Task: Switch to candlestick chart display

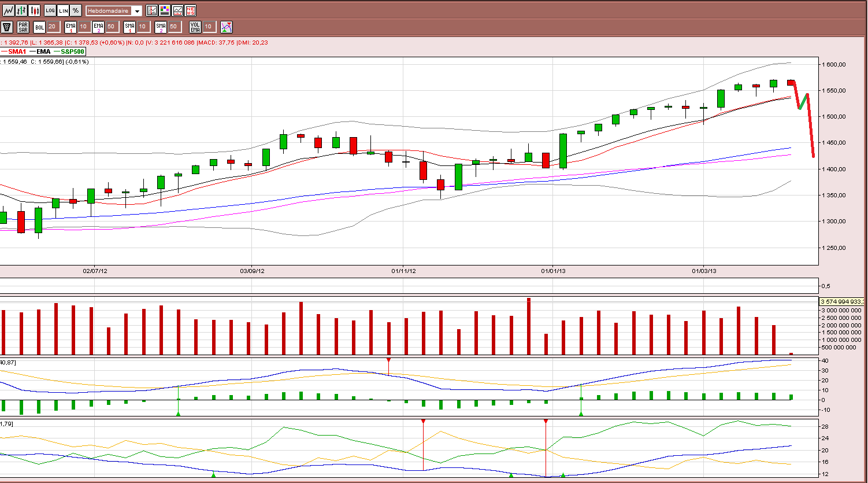Action: (x=35, y=10)
